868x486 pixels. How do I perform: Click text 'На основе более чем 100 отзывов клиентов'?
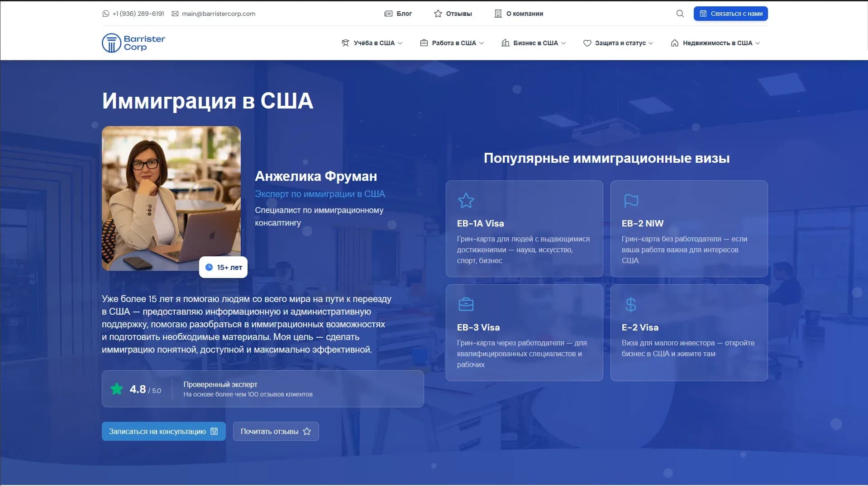[248, 394]
